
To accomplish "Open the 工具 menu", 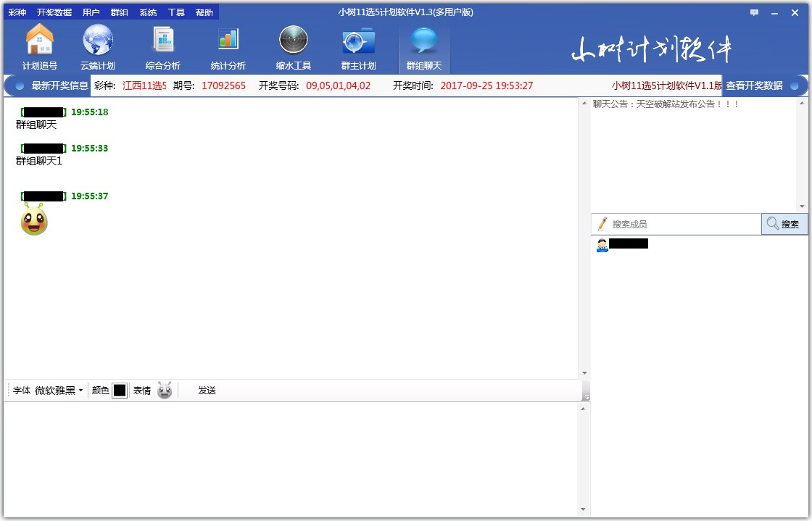I will (175, 12).
